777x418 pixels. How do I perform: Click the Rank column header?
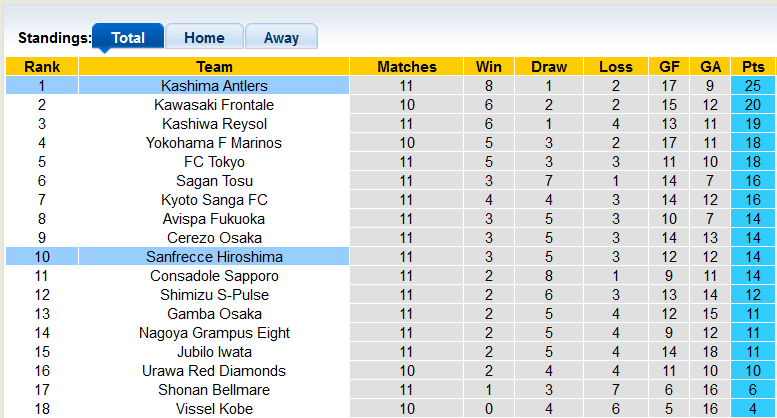pyautogui.click(x=42, y=67)
